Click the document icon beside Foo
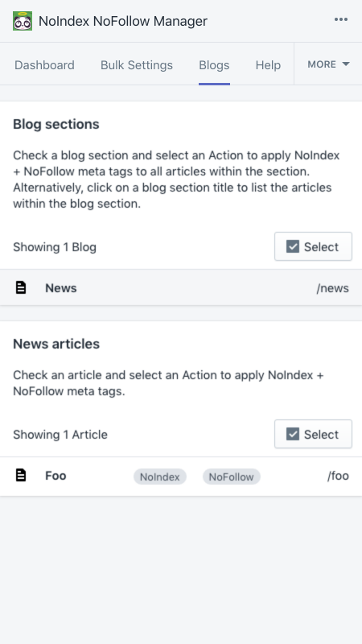Viewport: 362px width, 644px height. 21,475
